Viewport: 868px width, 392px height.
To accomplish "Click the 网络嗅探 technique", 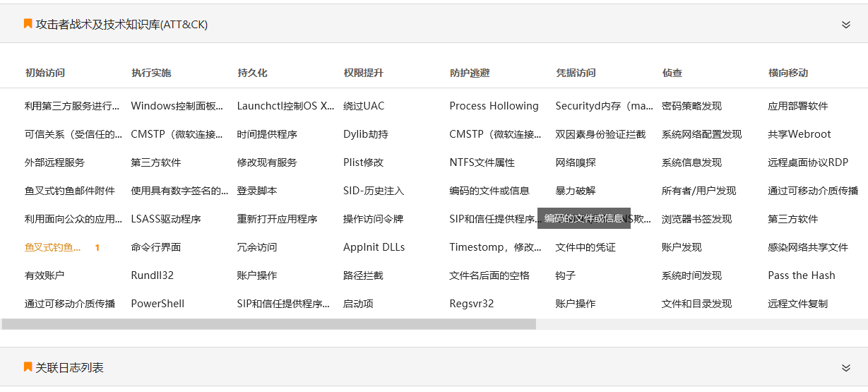I will click(x=576, y=162).
